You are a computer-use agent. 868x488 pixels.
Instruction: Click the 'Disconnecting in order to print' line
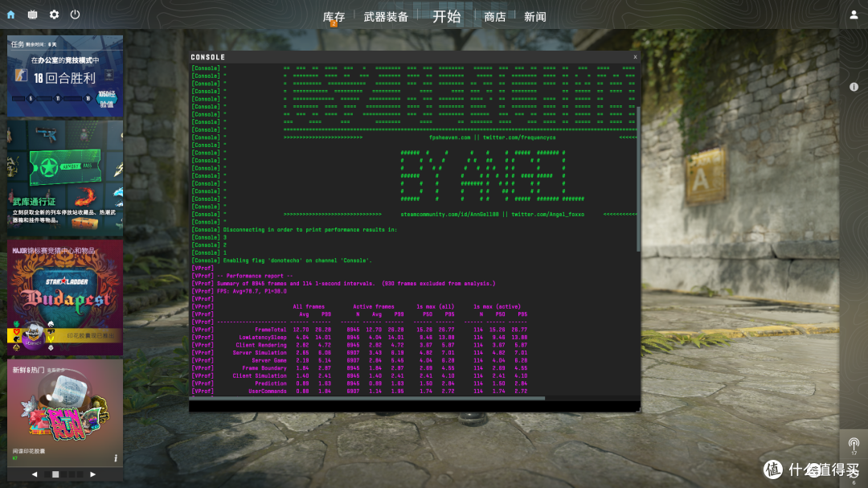(310, 229)
